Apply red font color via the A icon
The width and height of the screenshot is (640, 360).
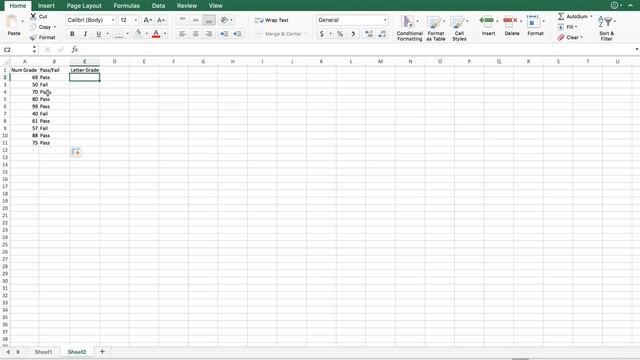click(x=156, y=33)
